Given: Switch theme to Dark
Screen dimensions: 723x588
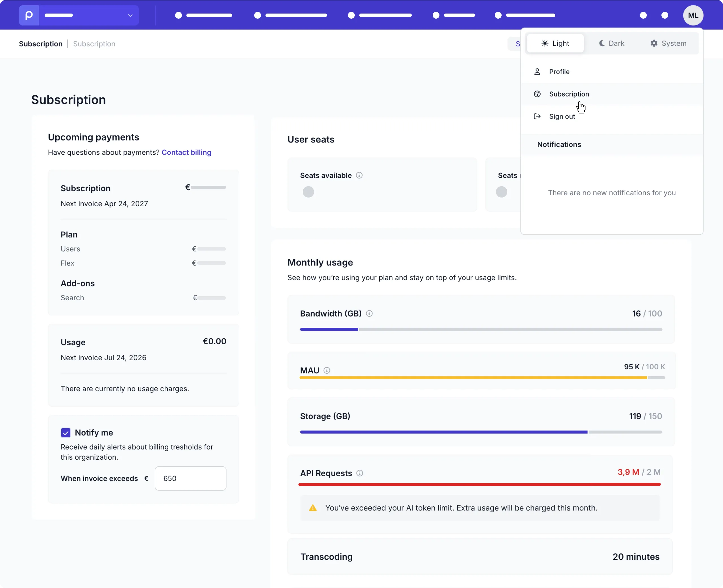Looking at the screenshot, I should 612,43.
